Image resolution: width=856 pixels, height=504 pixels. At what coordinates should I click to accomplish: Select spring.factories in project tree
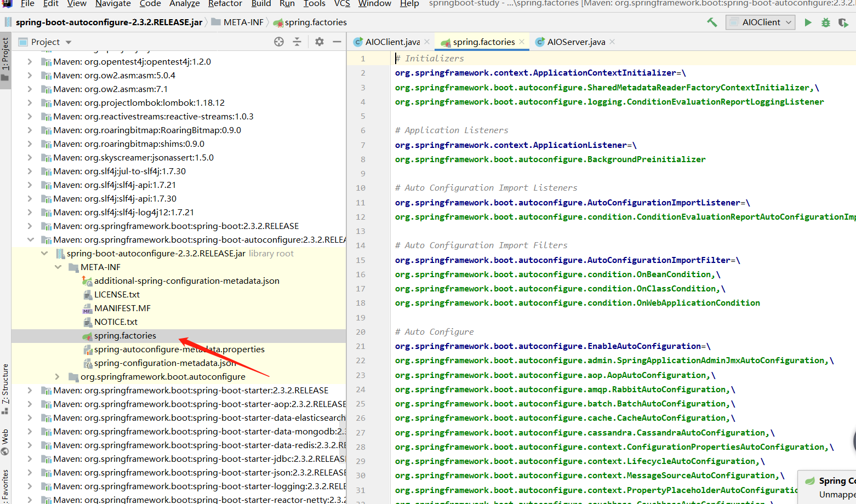125,336
